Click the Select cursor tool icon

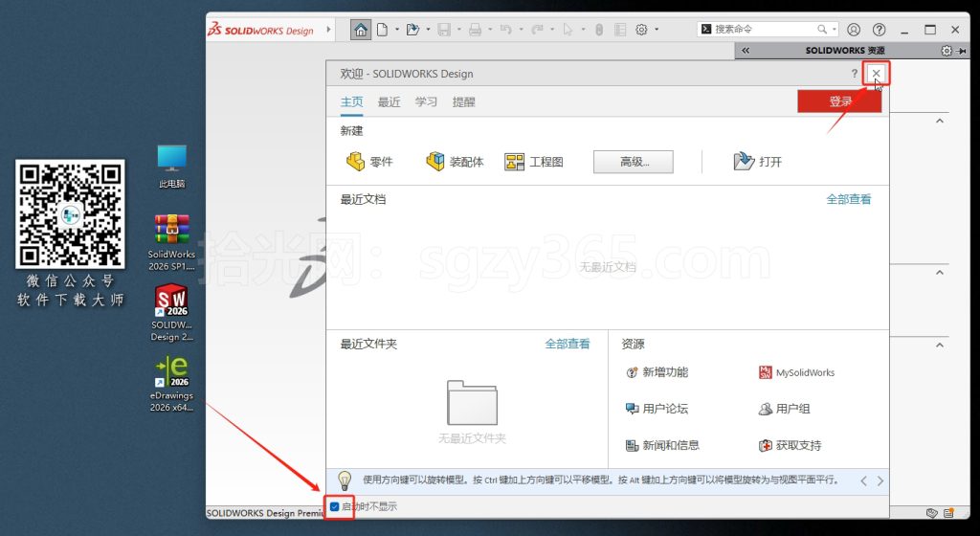point(568,30)
